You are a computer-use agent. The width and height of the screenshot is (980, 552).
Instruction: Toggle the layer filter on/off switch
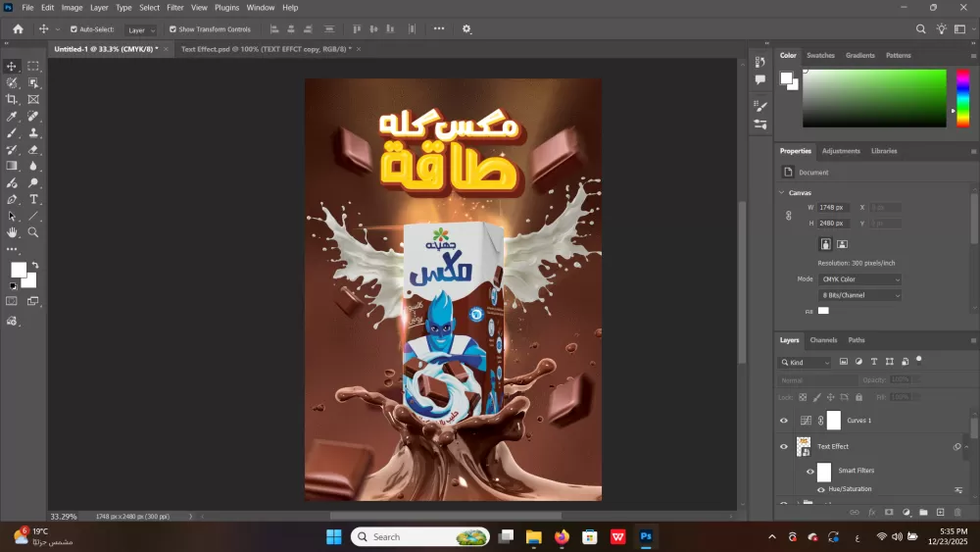click(919, 360)
